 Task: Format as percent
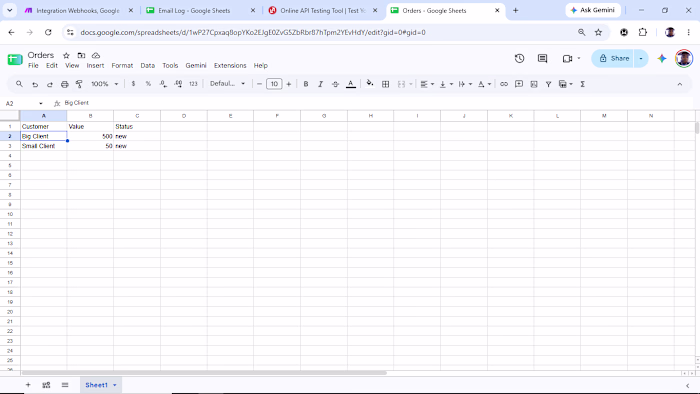(x=148, y=84)
